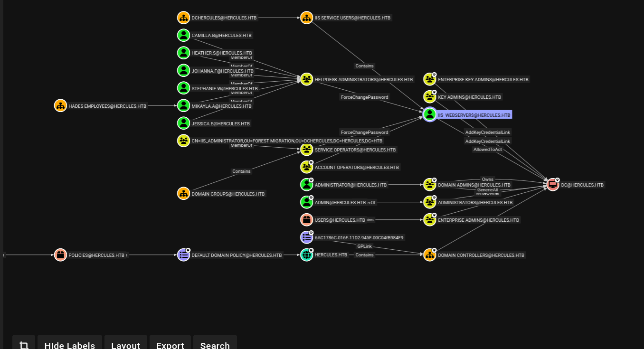The width and height of the screenshot is (644, 349).
Task: Click the HELPDESK ADMINISTRATORS group node icon
Action: (x=306, y=79)
